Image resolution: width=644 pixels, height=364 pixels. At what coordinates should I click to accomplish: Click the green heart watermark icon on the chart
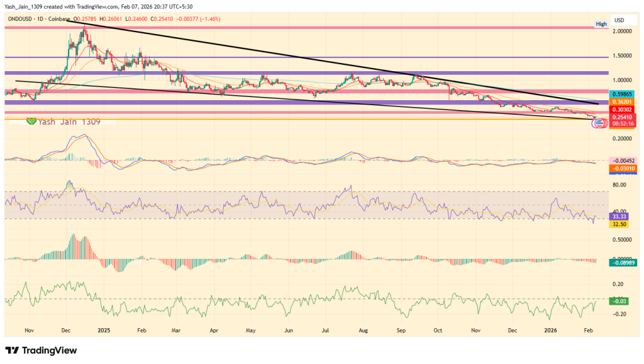click(x=30, y=121)
